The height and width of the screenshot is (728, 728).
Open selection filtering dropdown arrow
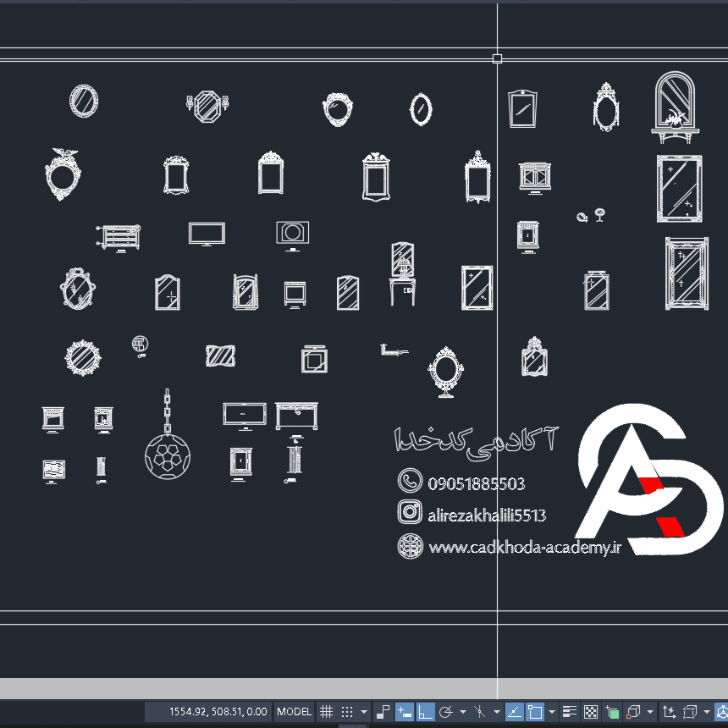click(707, 711)
